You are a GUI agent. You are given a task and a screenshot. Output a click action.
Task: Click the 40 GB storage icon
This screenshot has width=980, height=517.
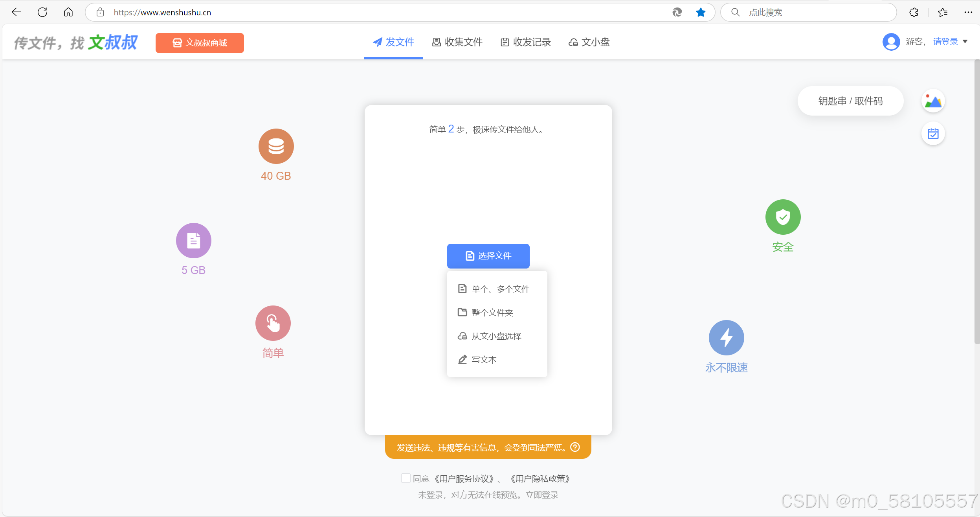(276, 146)
